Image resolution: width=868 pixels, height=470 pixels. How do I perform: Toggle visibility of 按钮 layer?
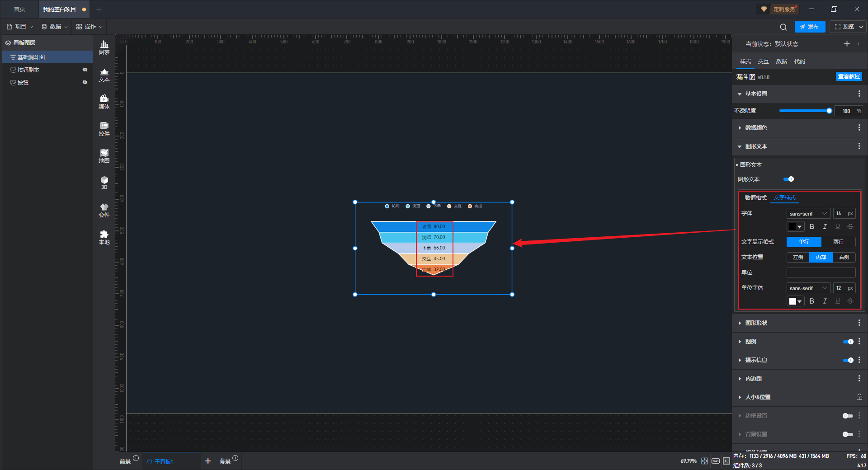[85, 82]
